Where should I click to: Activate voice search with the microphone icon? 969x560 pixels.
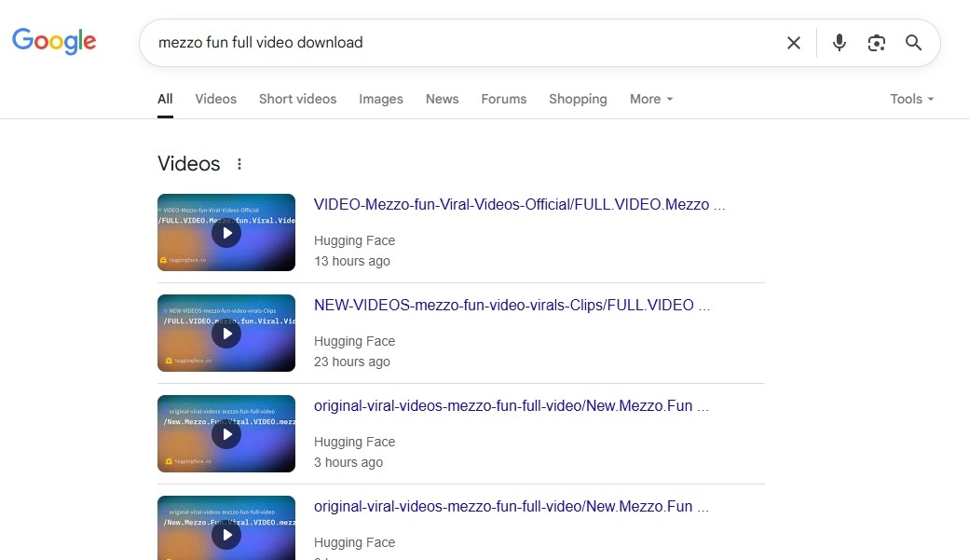(x=839, y=42)
